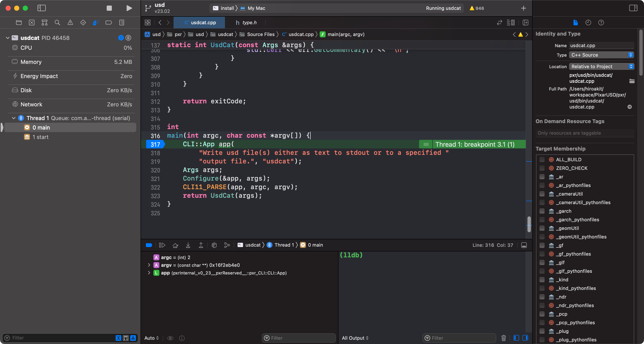Screen dimensions: 644x344
Task: Switch to the type.h tab
Action: pyautogui.click(x=246, y=23)
